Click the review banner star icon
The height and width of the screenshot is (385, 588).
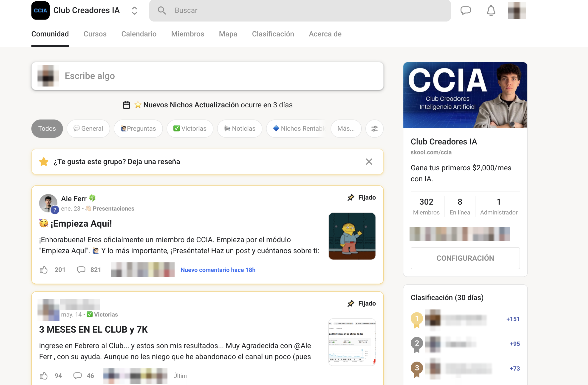(x=44, y=162)
